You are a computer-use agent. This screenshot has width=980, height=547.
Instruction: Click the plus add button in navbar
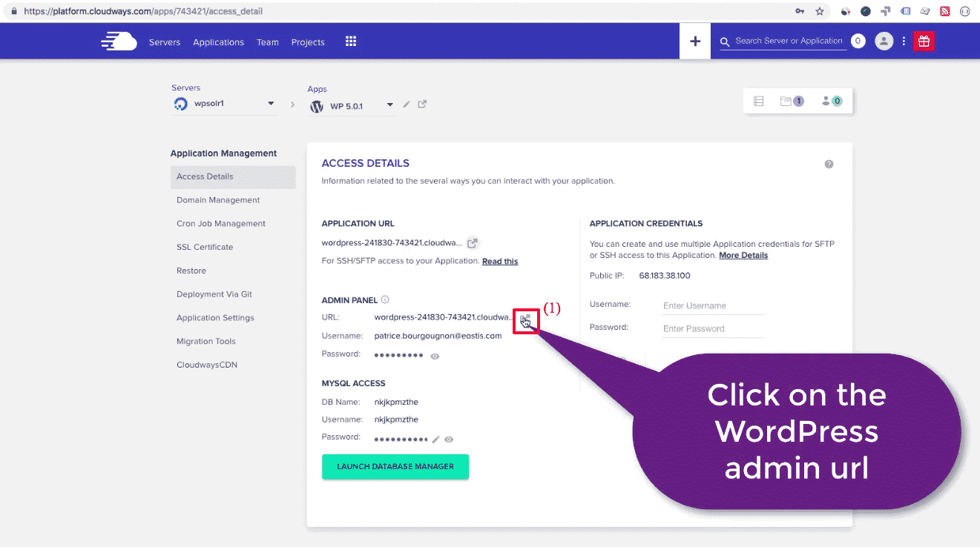click(x=695, y=42)
